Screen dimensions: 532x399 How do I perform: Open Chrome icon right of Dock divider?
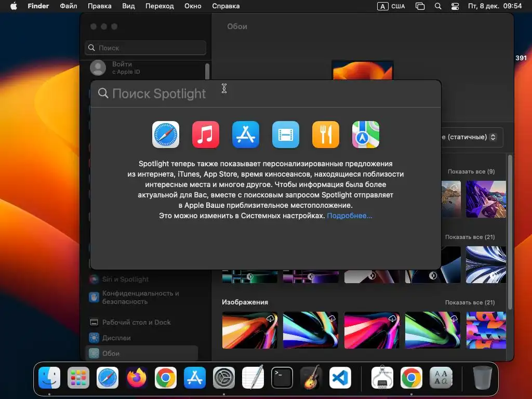click(411, 378)
